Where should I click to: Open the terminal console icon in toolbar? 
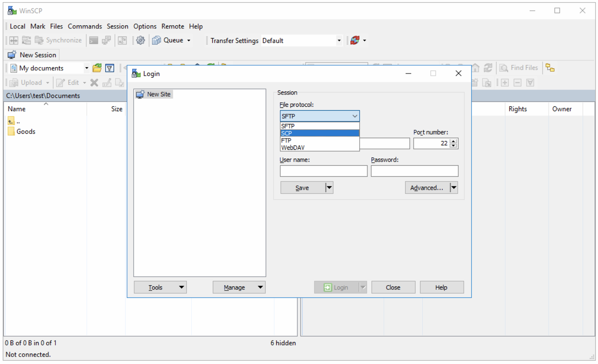(x=94, y=40)
